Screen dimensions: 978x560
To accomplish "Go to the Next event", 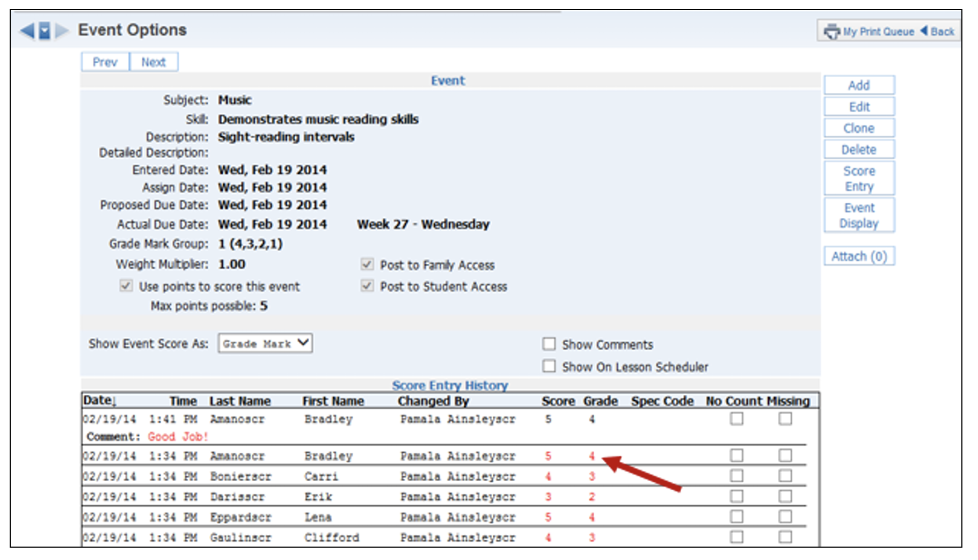I will pyautogui.click(x=154, y=62).
